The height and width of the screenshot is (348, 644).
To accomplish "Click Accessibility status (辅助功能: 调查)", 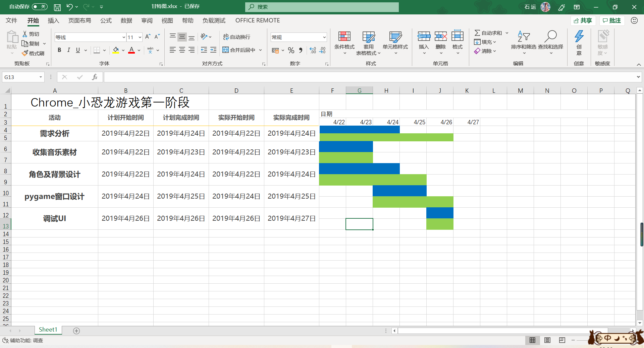I will 23,340.
